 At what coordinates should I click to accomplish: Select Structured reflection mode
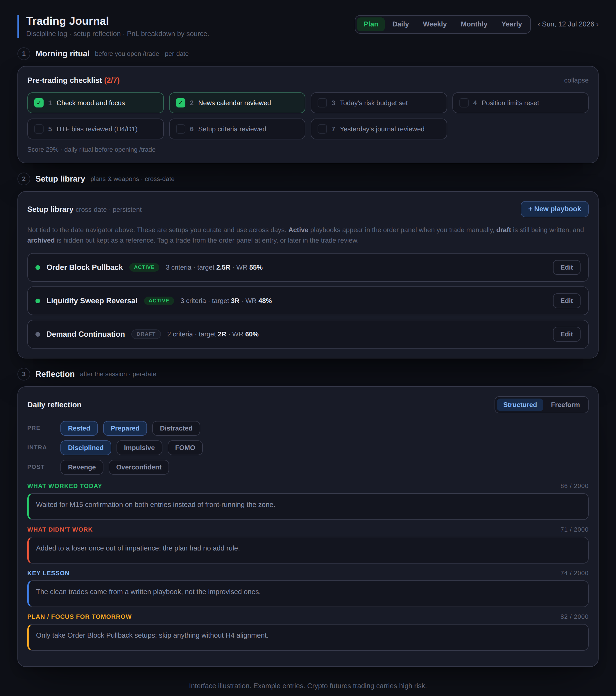coord(520,405)
